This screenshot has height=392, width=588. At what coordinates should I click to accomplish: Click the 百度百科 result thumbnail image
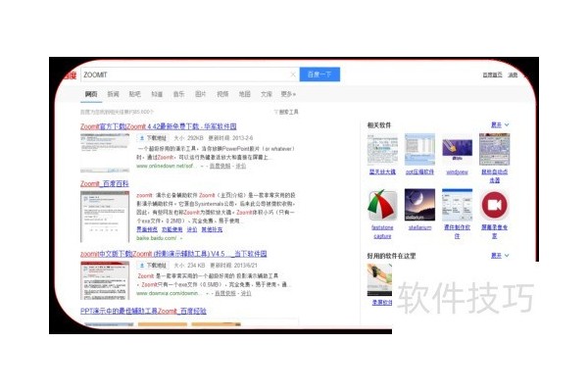[x=105, y=217]
